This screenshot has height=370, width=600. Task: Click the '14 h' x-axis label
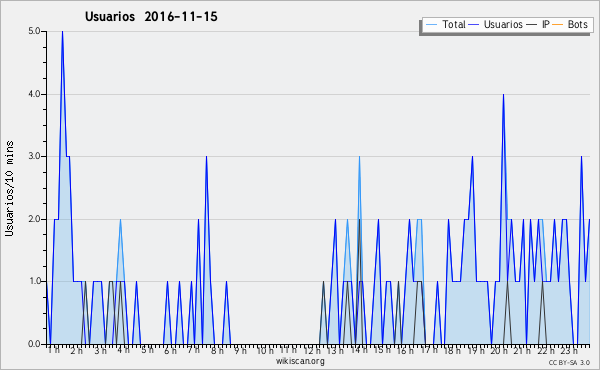tap(359, 350)
